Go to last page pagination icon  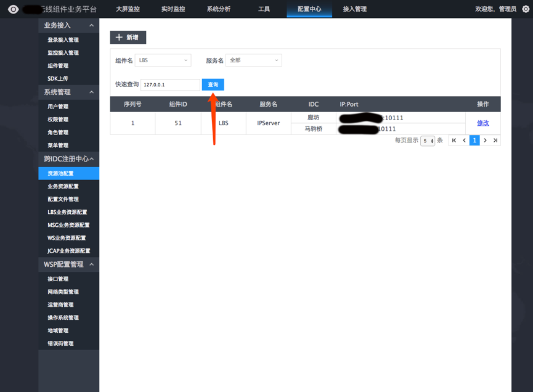[495, 141]
